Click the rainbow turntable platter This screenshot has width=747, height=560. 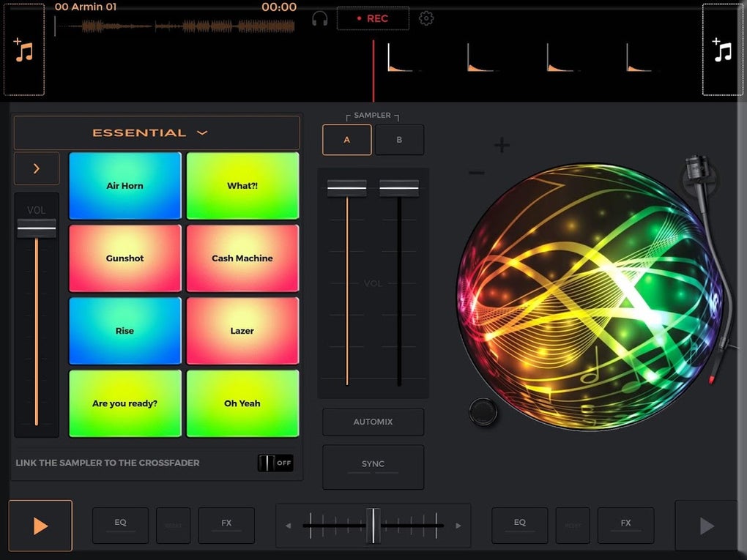tap(590, 297)
